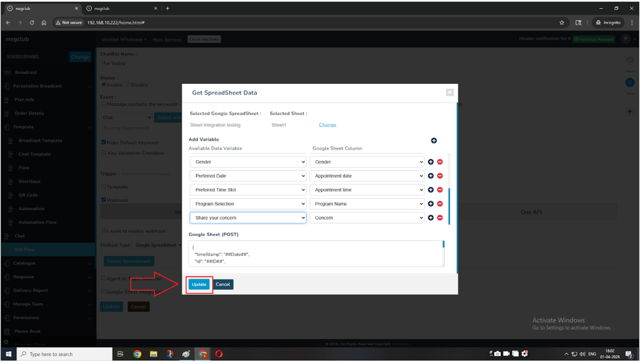Click the plus icon beside Add Variable
The width and height of the screenshot is (641, 364).
[434, 140]
